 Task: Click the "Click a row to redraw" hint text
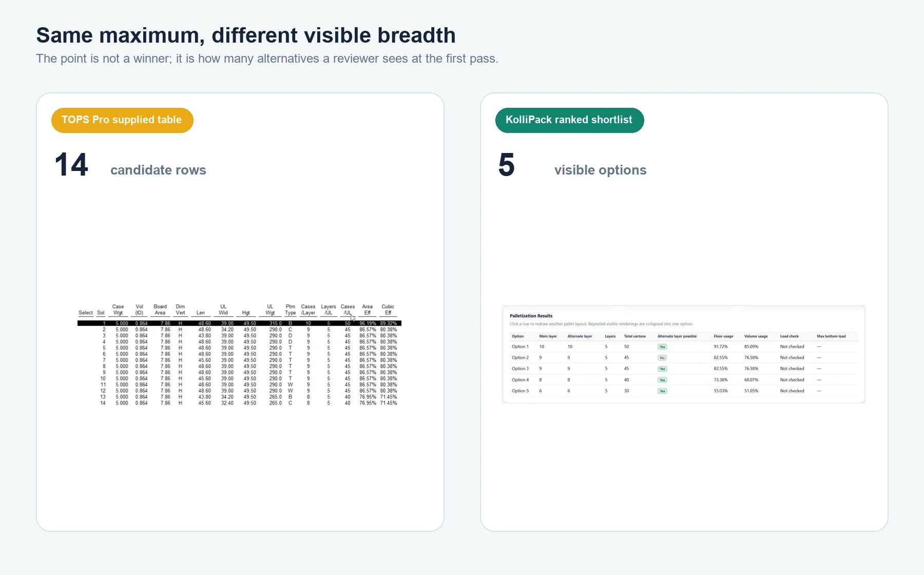[x=601, y=324]
